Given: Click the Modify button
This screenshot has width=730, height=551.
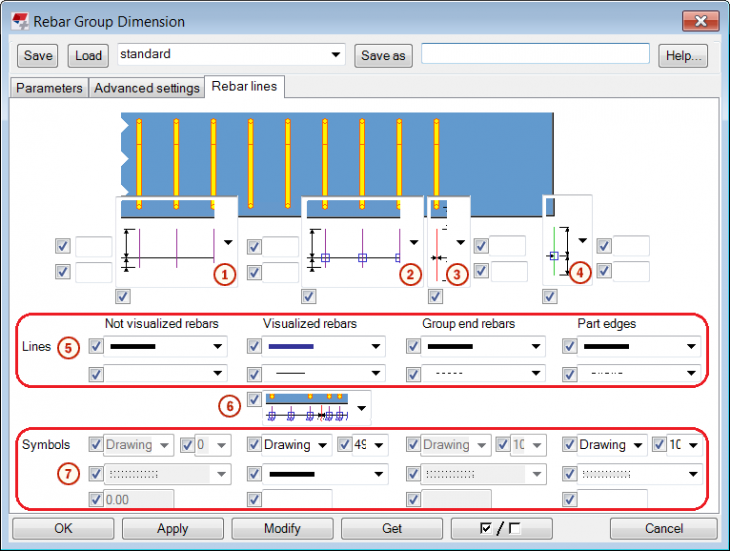Looking at the screenshot, I should [281, 528].
